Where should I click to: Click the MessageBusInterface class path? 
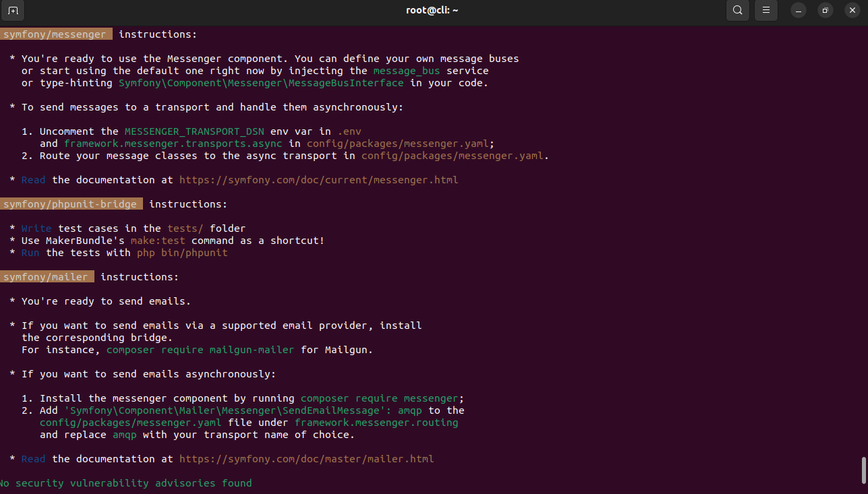261,83
